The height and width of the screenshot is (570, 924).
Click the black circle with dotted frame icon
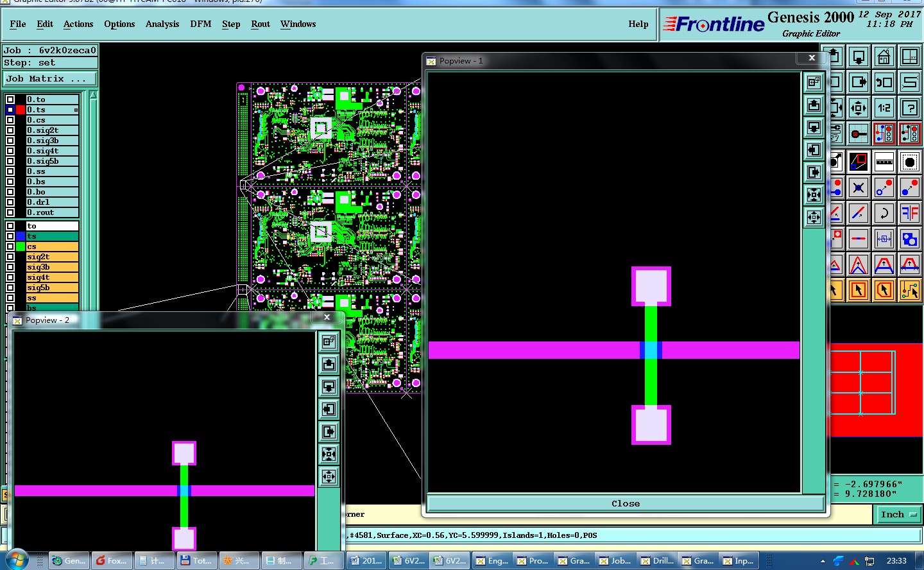tap(910, 162)
